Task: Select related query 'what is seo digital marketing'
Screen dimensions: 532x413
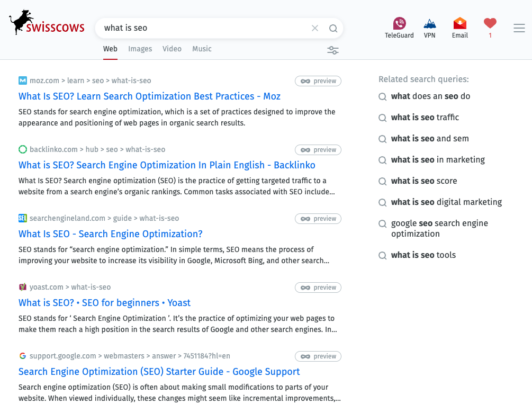Action: click(446, 202)
